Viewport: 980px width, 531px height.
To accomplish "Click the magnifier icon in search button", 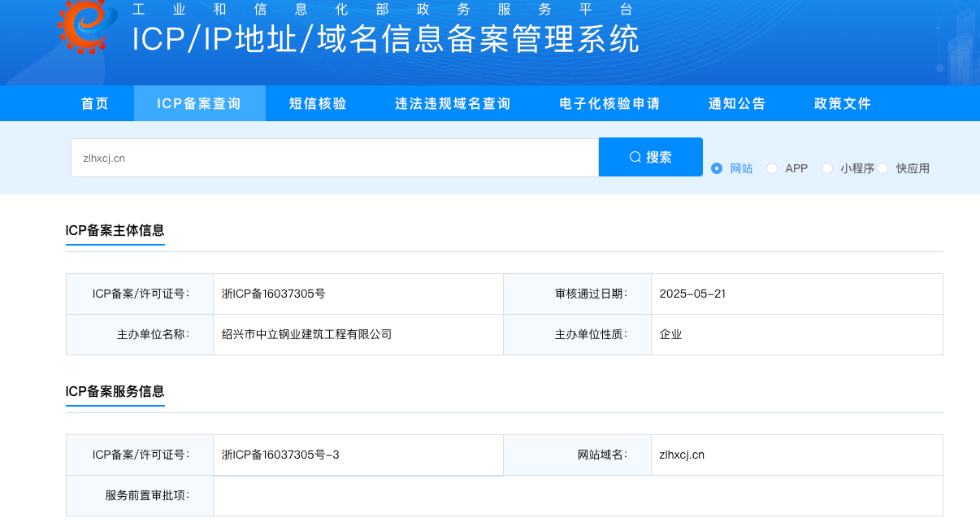I will [635, 157].
